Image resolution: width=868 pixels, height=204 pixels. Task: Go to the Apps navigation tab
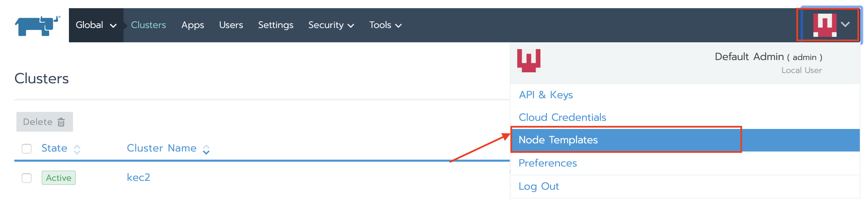[x=192, y=25]
